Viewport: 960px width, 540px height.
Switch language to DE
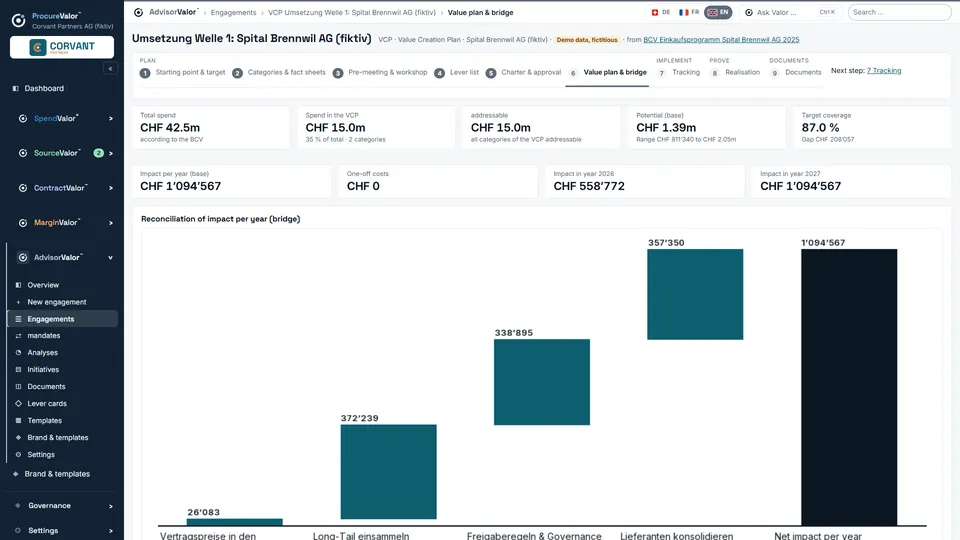coord(661,12)
